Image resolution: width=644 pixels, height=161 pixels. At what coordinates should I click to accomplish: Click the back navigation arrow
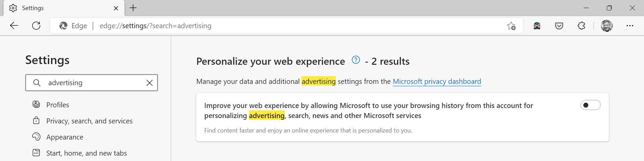[x=14, y=25]
